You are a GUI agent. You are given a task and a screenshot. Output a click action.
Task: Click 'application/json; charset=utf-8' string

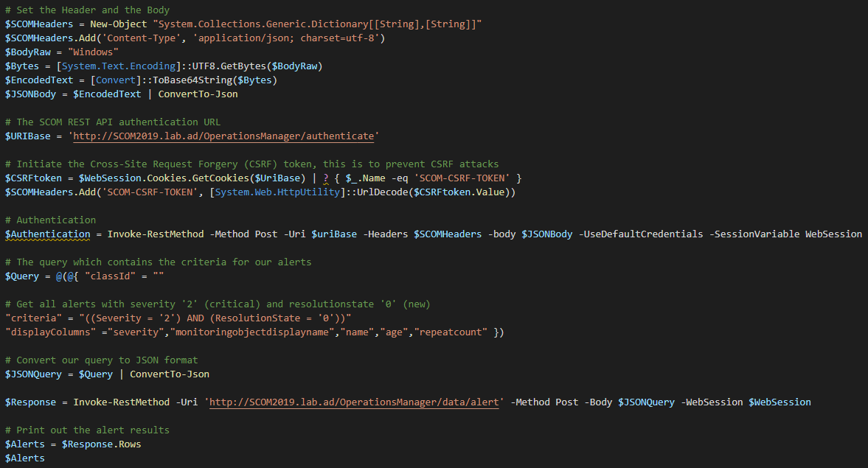[286, 38]
